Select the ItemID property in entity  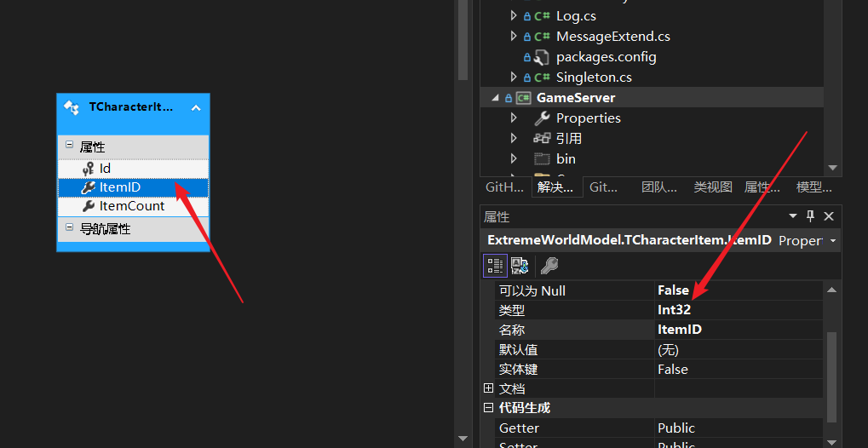coord(119,187)
